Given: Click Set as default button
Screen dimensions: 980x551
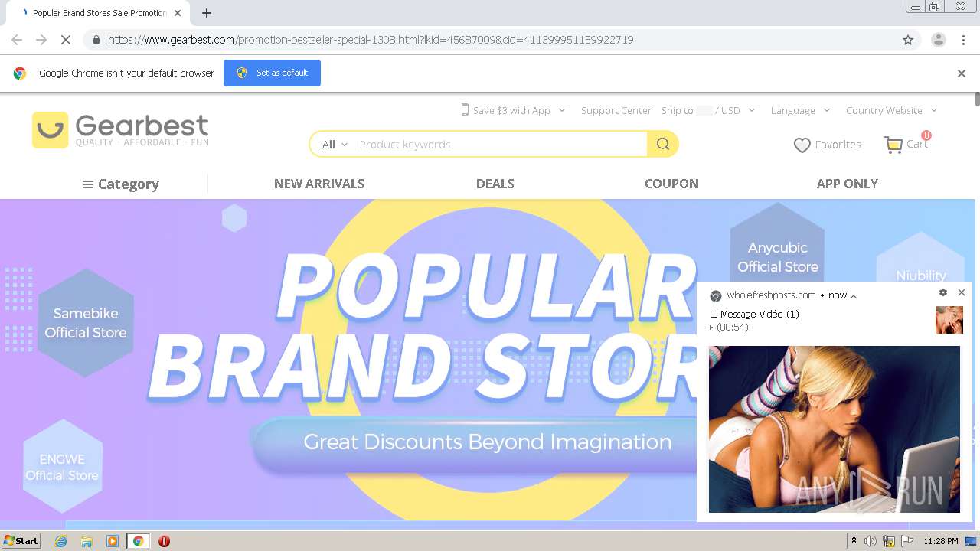Looking at the screenshot, I should (x=272, y=73).
